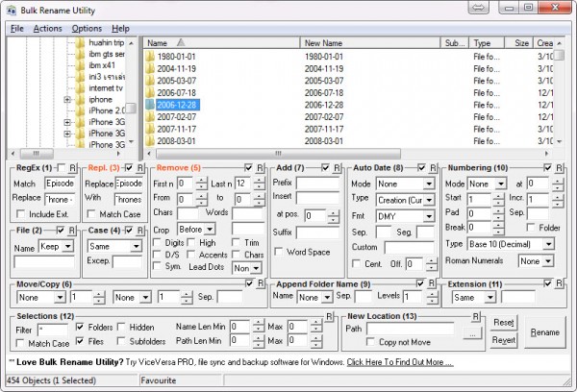This screenshot has width=577, height=392.
Task: Expand the iphone folder tree node
Action: [67, 99]
